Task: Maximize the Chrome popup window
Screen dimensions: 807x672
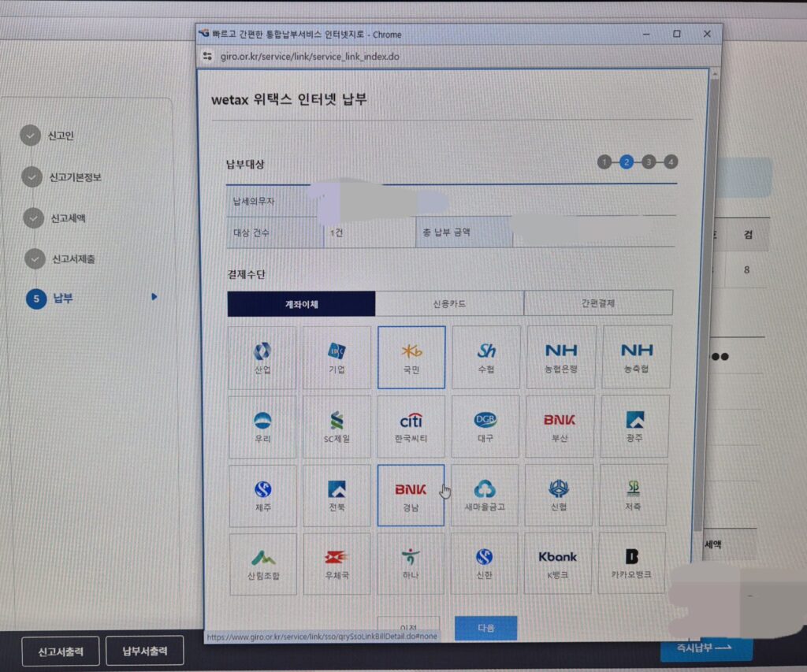Action: (x=677, y=34)
